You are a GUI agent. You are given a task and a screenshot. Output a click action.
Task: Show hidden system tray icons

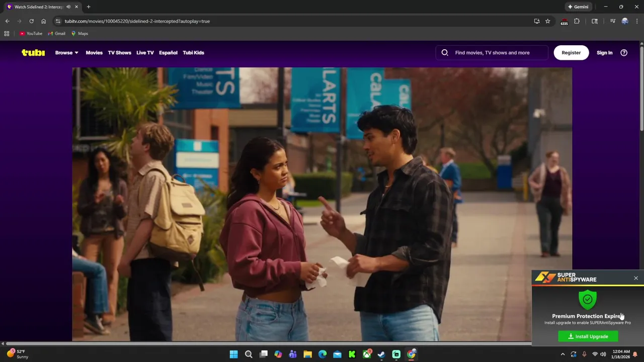click(562, 354)
